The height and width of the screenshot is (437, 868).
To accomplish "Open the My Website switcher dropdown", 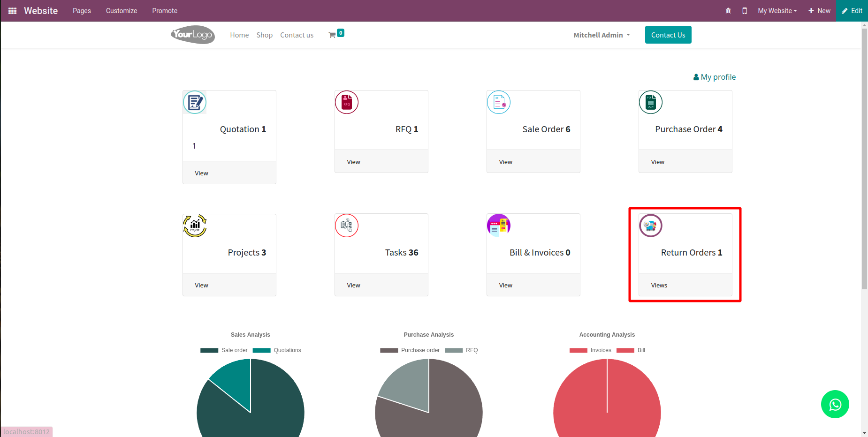I will tap(777, 11).
